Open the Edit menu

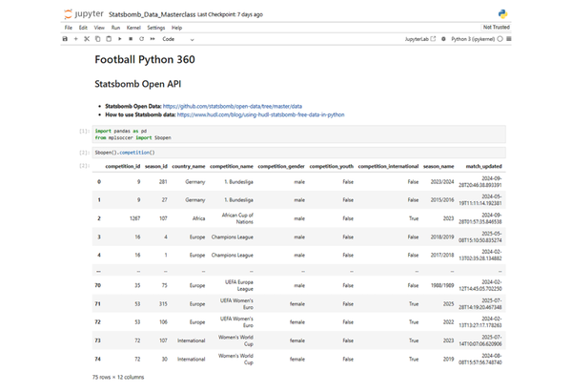click(83, 28)
